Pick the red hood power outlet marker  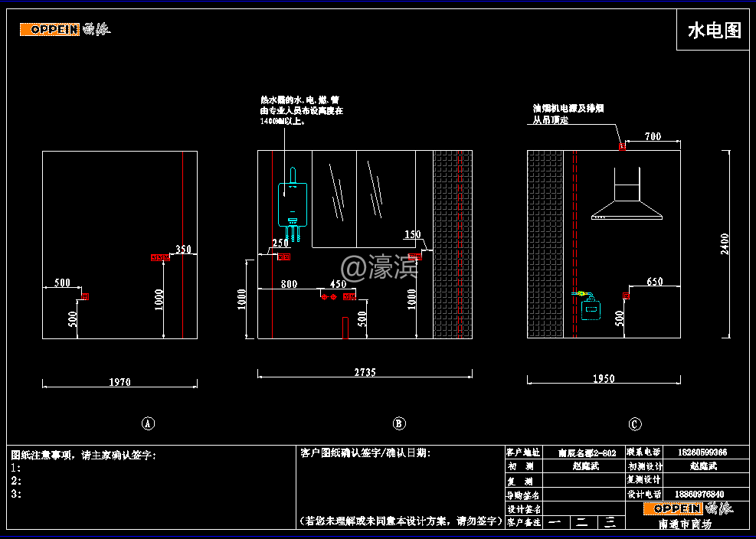622,147
